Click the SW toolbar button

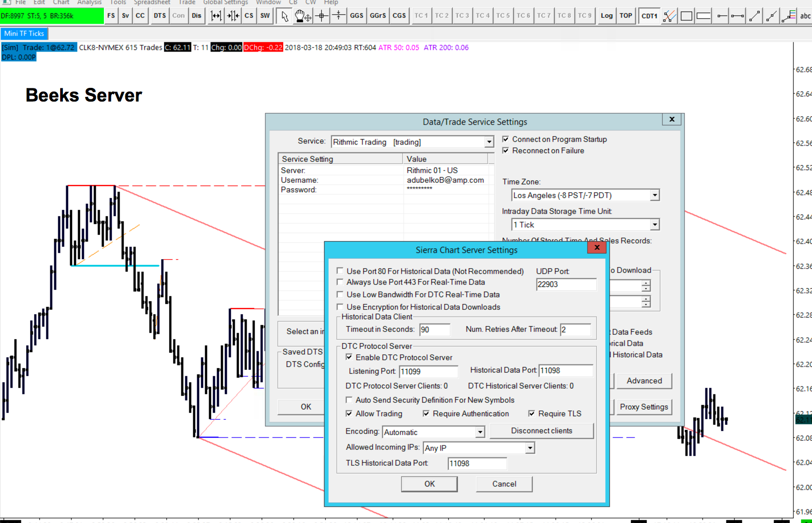[x=265, y=16]
